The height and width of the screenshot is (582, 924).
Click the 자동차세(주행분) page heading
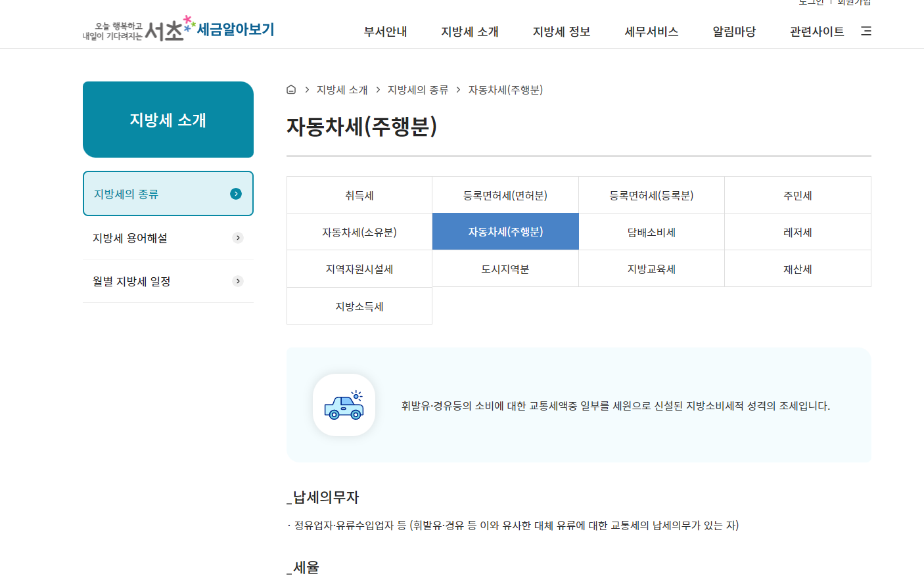point(362,126)
